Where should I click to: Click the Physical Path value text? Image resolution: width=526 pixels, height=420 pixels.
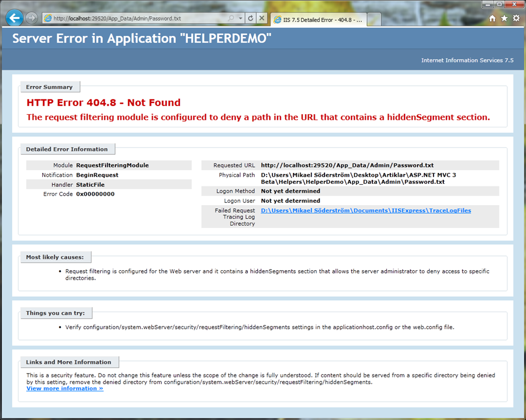(359, 178)
